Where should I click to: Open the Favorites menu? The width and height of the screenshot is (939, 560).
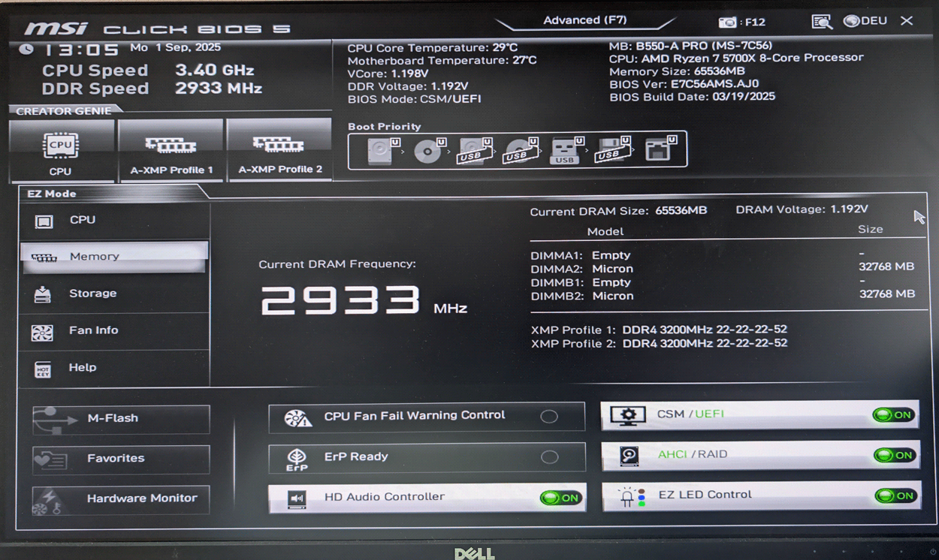121,459
